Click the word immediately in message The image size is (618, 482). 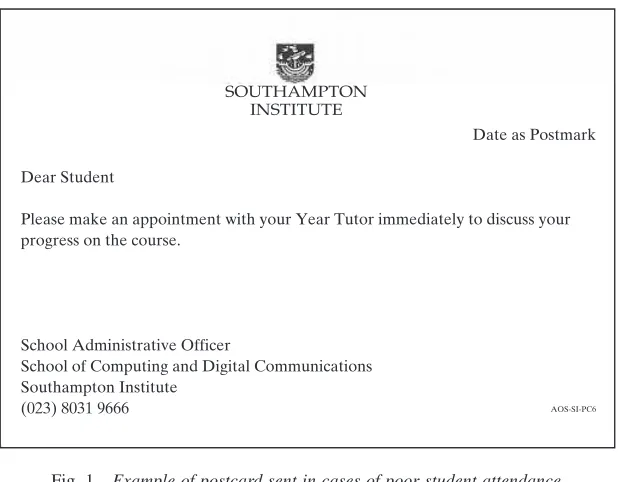click(x=421, y=220)
